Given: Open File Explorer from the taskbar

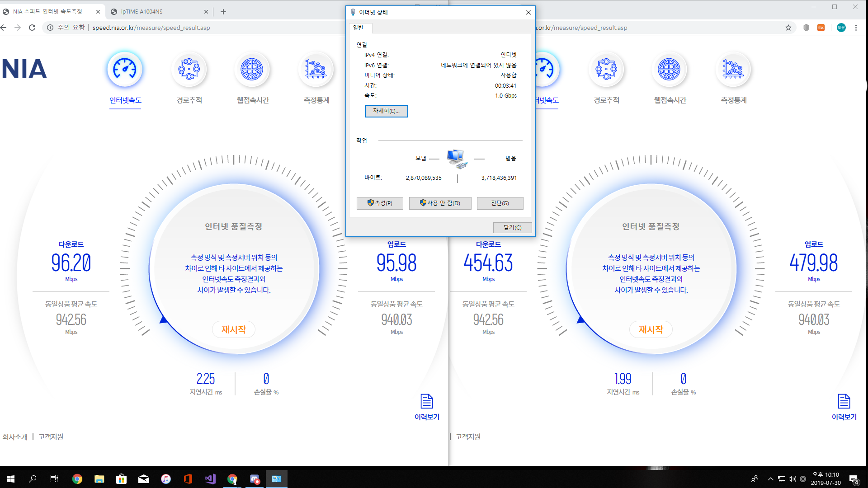Looking at the screenshot, I should pos(99,479).
